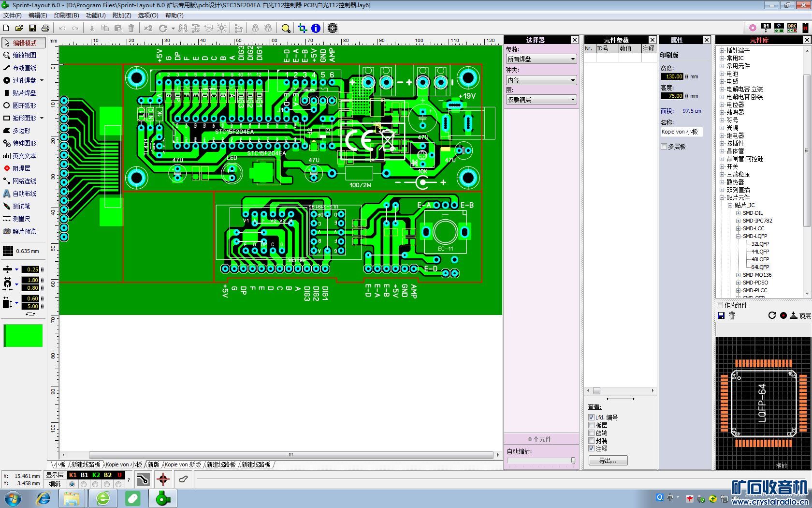Image resolution: width=812 pixels, height=508 pixels.
Task: Select the 测量尺 measure tool
Action: pyautogui.click(x=24, y=219)
